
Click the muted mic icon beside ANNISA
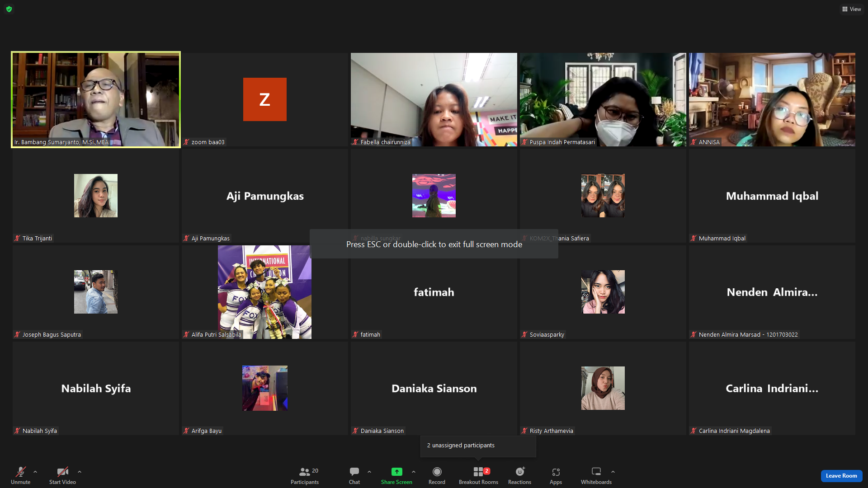click(x=693, y=142)
